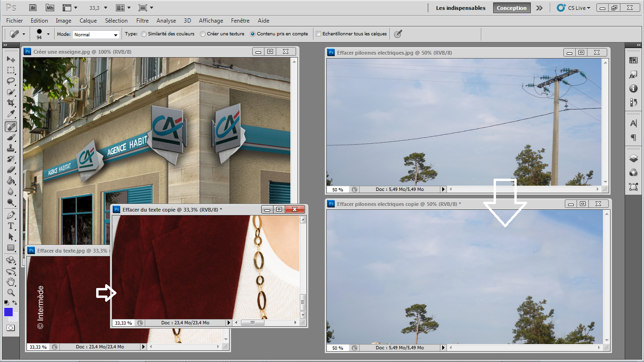Toggle Quick Mask mode
The image size is (644, 362).
(x=11, y=327)
